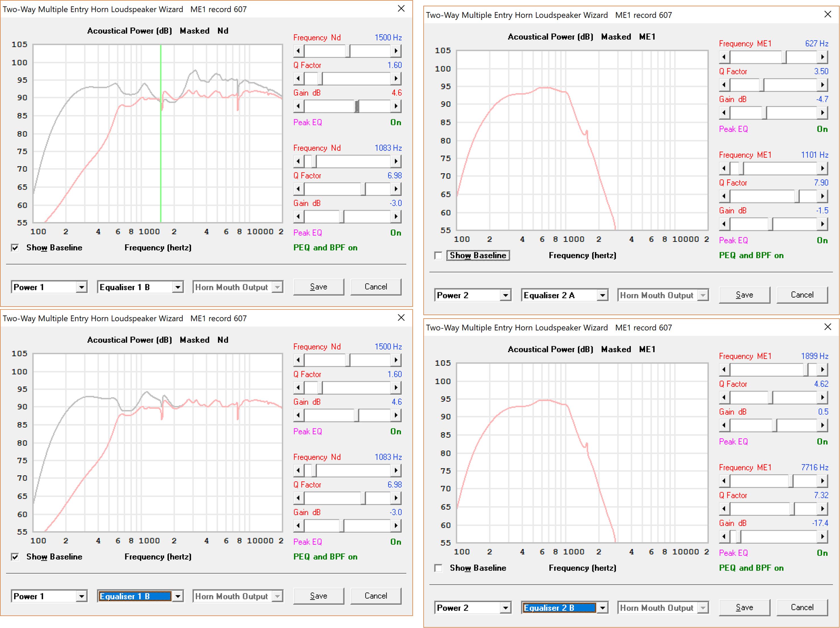Image resolution: width=840 pixels, height=628 pixels.
Task: Open Power 1 dropdown in the bottom-left window
Action: click(x=82, y=596)
